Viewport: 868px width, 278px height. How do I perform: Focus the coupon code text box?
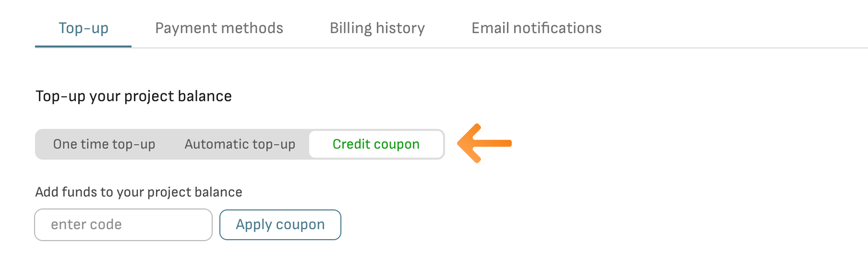point(123,225)
